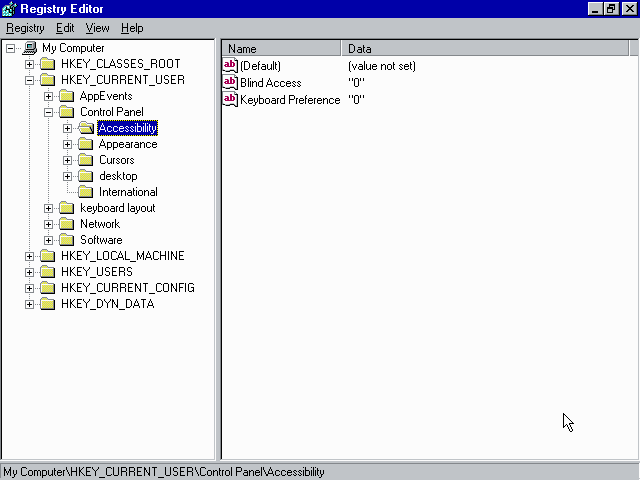The height and width of the screenshot is (480, 640).
Task: Click the International folder icon
Action: point(86,192)
